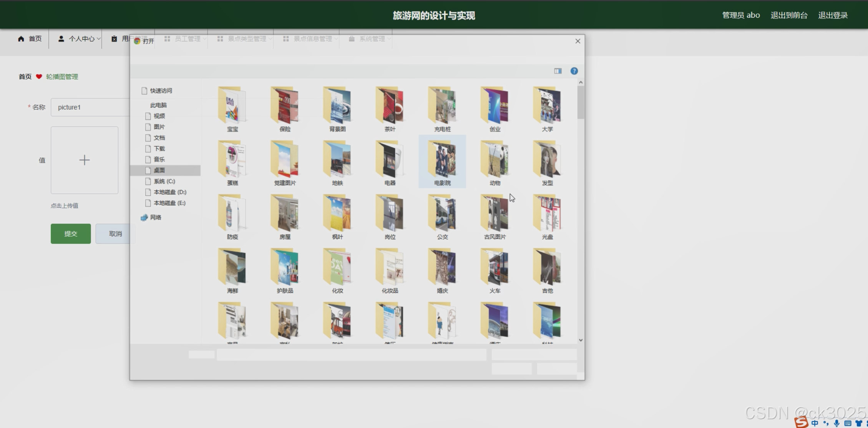Toggle the preview pane view icon

pyautogui.click(x=558, y=71)
